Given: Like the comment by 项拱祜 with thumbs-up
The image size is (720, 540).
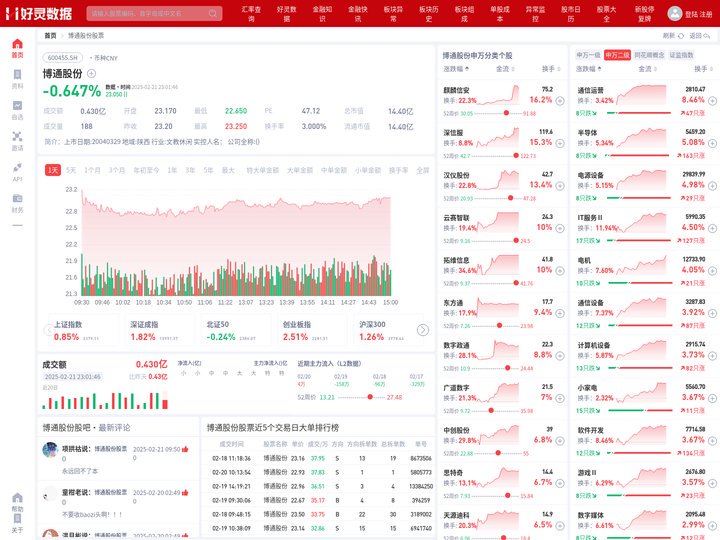Looking at the screenshot, I should [x=185, y=449].
